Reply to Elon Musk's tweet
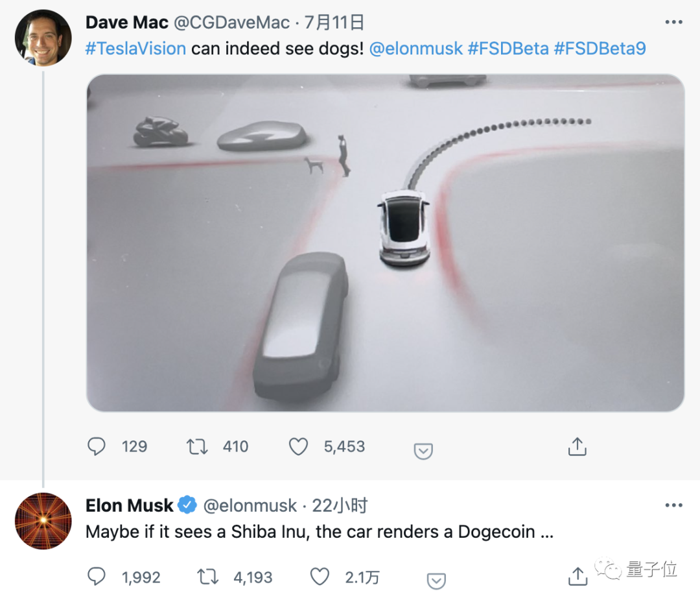The image size is (700, 600). 97,577
